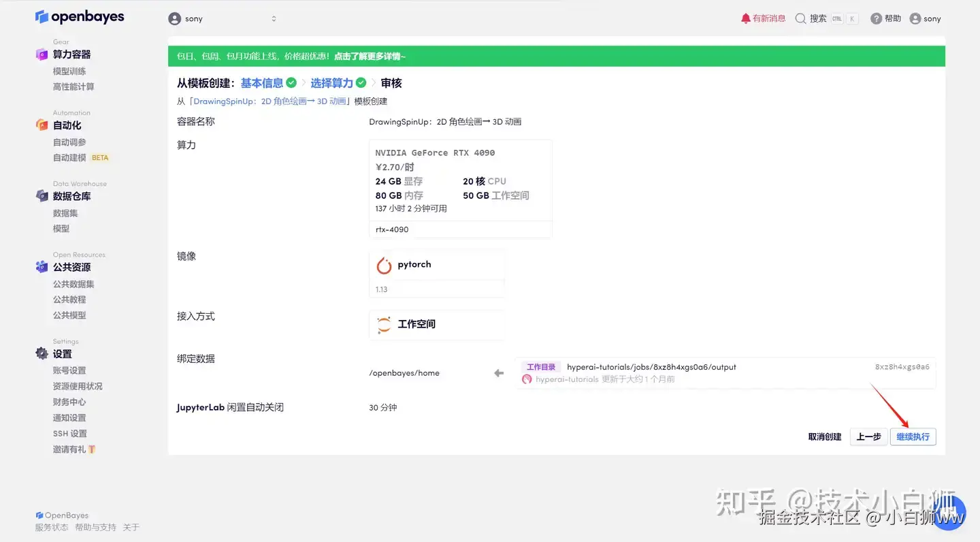980x542 pixels.
Task: Open the DrawingSpinUp template link
Action: (270, 101)
